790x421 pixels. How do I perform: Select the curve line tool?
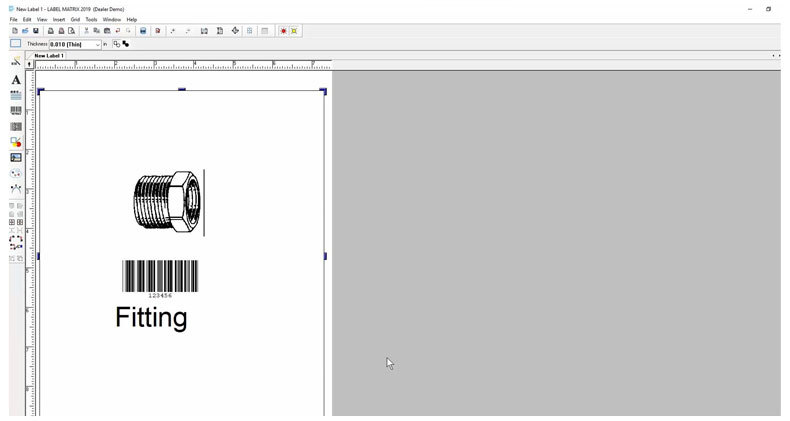(x=16, y=189)
